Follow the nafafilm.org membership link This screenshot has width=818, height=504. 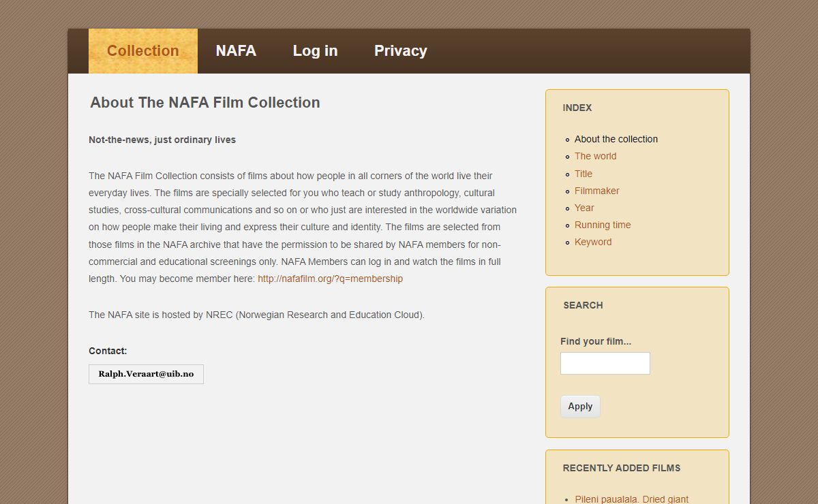click(x=330, y=279)
